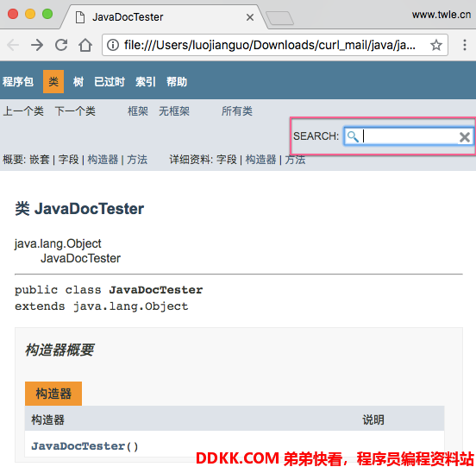Open the 程序包 navigation item
Image resolution: width=476 pixels, height=467 pixels.
tap(18, 81)
